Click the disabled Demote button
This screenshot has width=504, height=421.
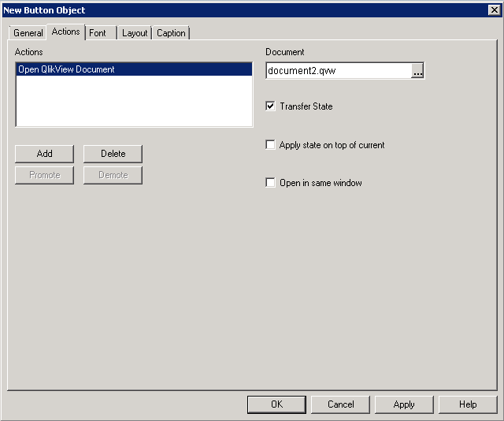pyautogui.click(x=113, y=175)
